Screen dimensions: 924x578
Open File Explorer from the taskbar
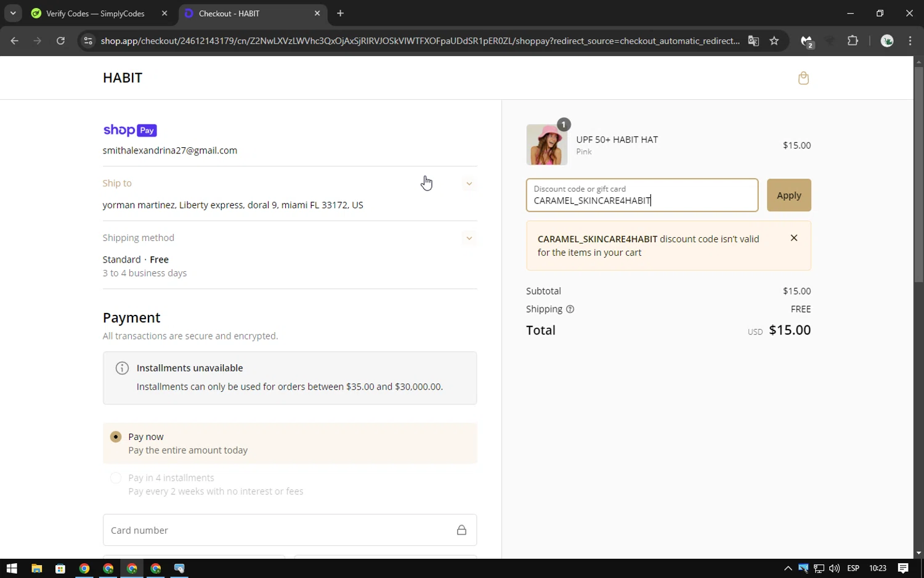36,568
